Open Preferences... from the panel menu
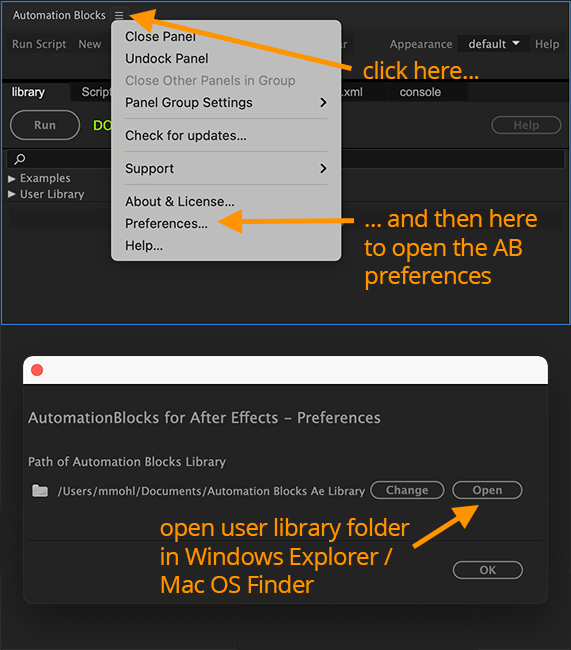Viewport: 571px width, 650px height. click(x=166, y=223)
